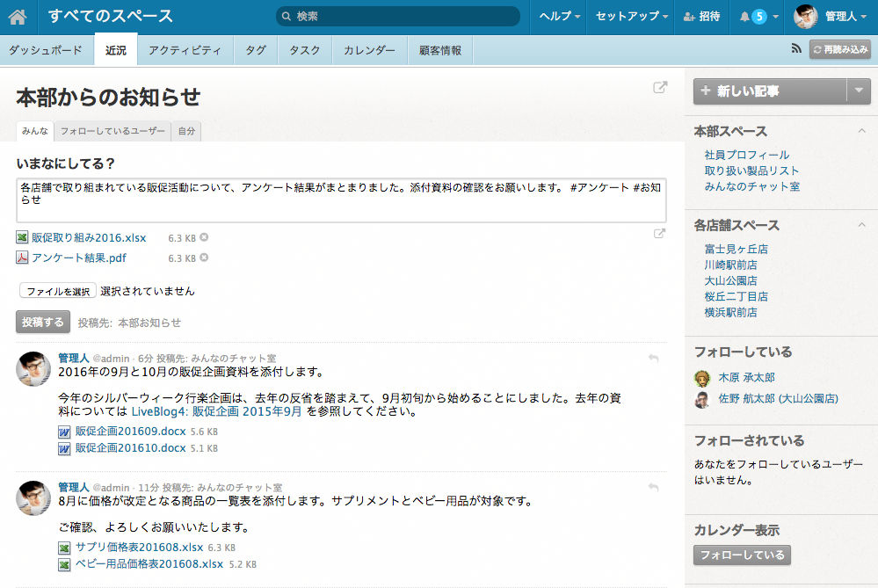Click the RSS feed icon
This screenshot has width=878, height=588.
(x=796, y=50)
